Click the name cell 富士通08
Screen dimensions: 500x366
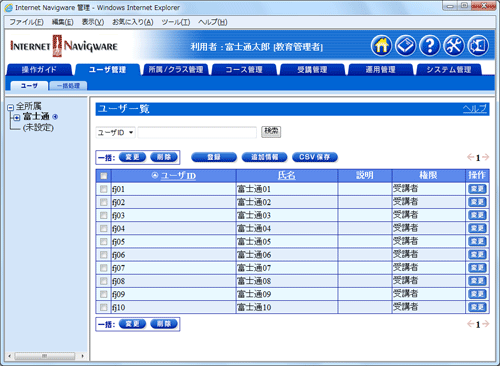tap(287, 281)
